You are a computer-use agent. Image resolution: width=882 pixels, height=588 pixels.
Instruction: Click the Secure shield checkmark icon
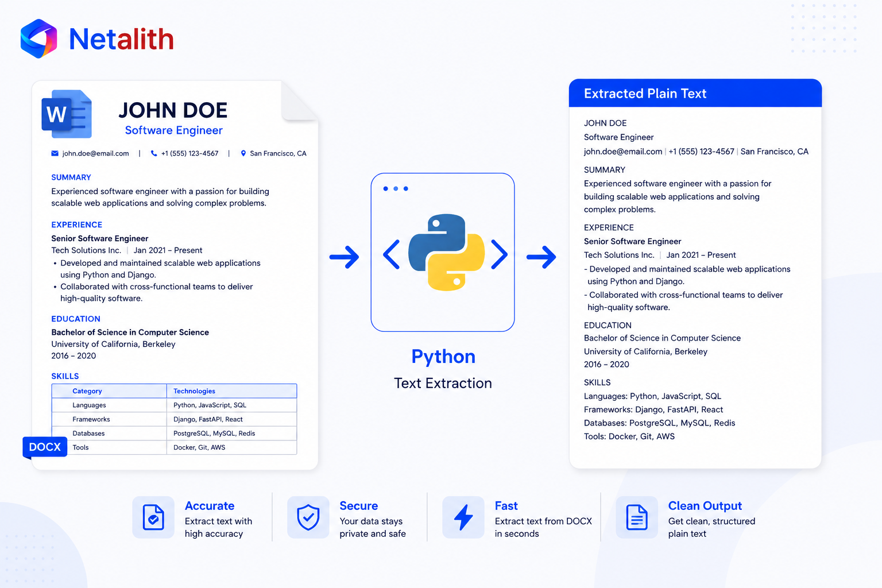pyautogui.click(x=308, y=517)
